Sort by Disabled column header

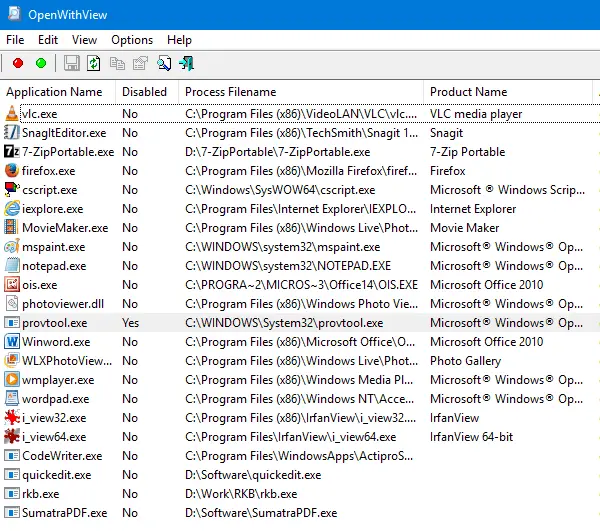pyautogui.click(x=147, y=92)
